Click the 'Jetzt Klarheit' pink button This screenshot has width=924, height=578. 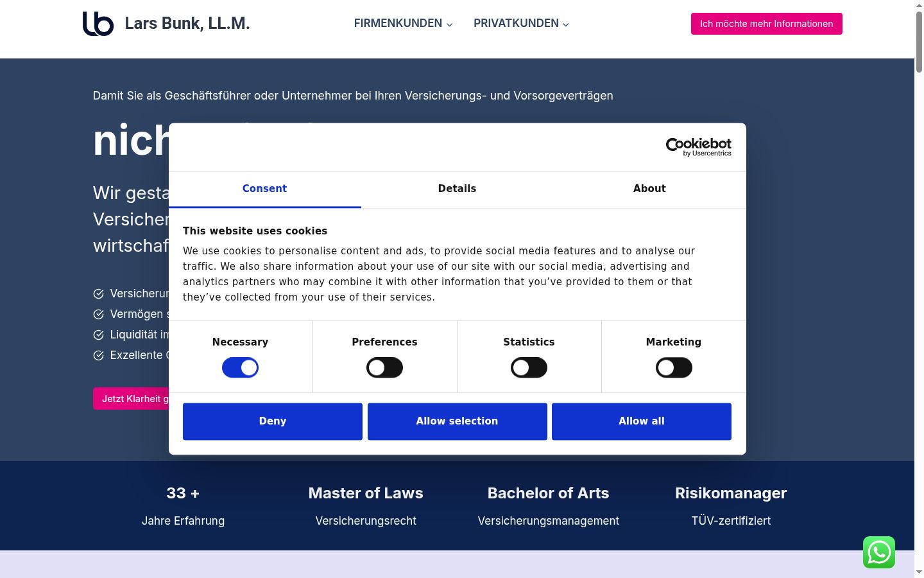coord(131,399)
